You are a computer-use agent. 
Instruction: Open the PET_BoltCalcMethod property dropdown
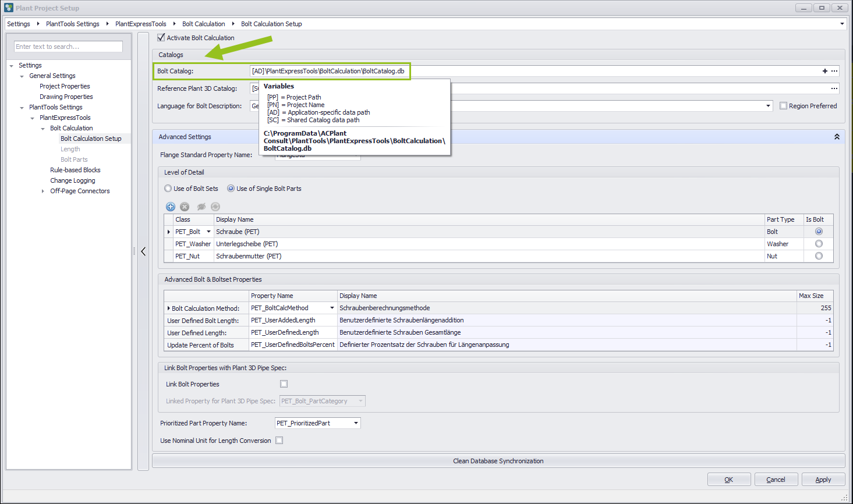click(x=332, y=308)
